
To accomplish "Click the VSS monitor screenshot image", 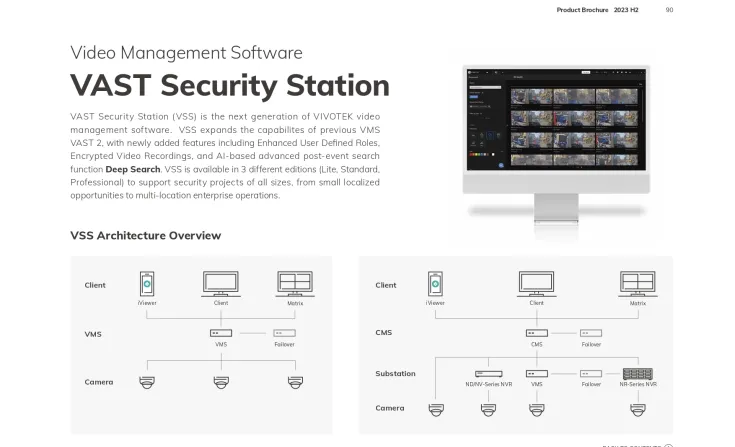I will 556,119.
